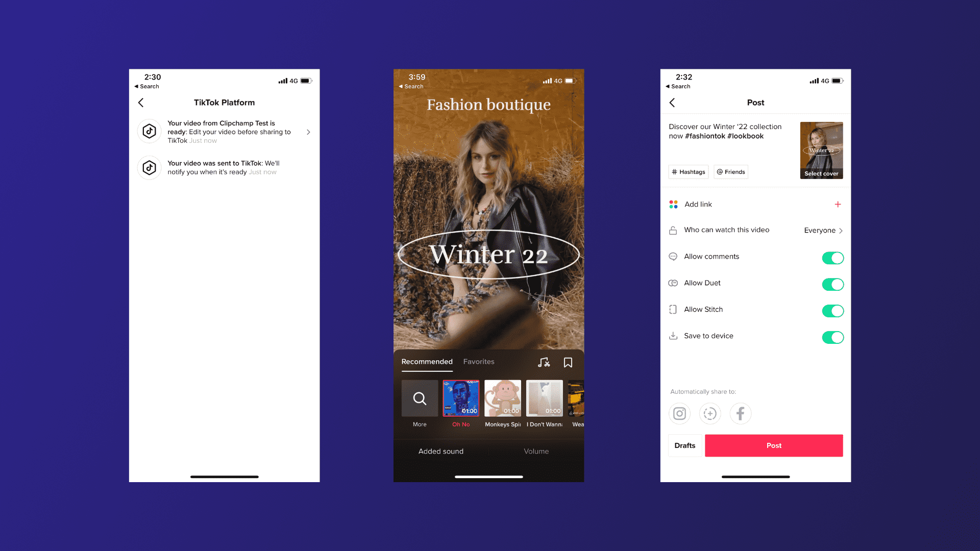Image resolution: width=980 pixels, height=551 pixels.
Task: Click the Post button to publish video
Action: click(x=773, y=445)
